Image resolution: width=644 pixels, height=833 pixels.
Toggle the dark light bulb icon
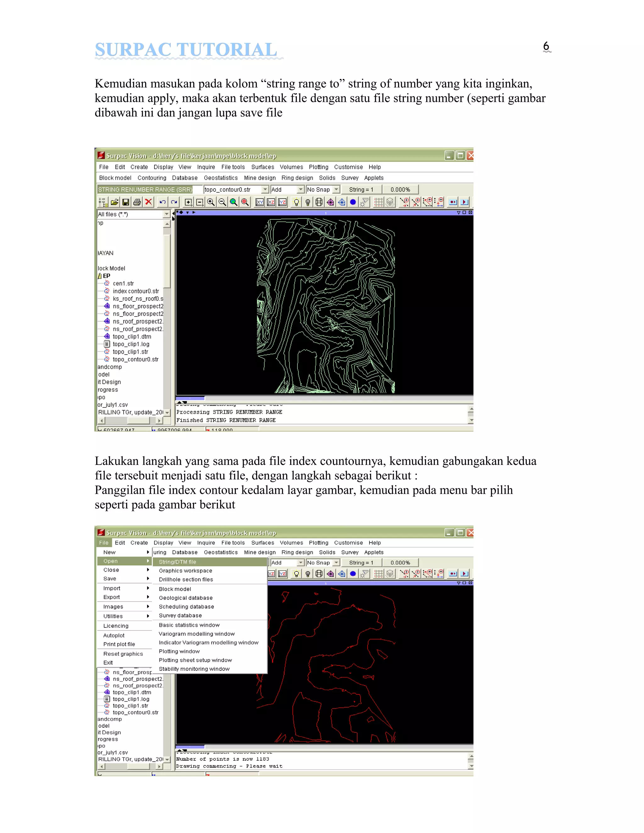(x=308, y=202)
